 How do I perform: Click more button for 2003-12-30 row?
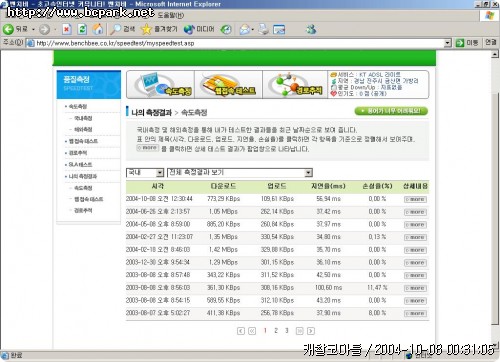pyautogui.click(x=415, y=263)
